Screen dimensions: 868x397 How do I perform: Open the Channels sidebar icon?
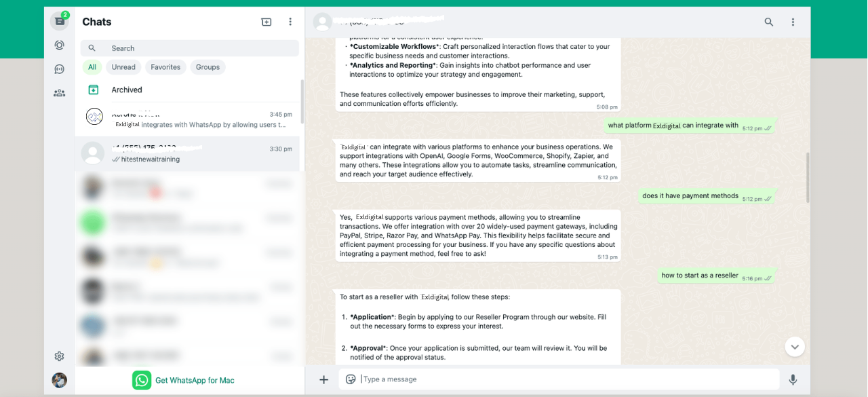(x=60, y=69)
